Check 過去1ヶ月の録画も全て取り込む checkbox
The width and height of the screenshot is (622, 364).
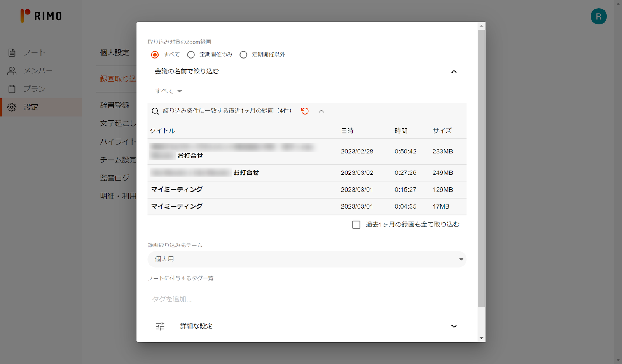click(356, 225)
